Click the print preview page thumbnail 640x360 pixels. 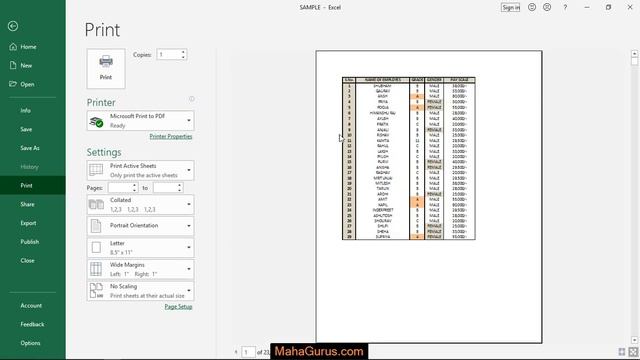[429, 197]
